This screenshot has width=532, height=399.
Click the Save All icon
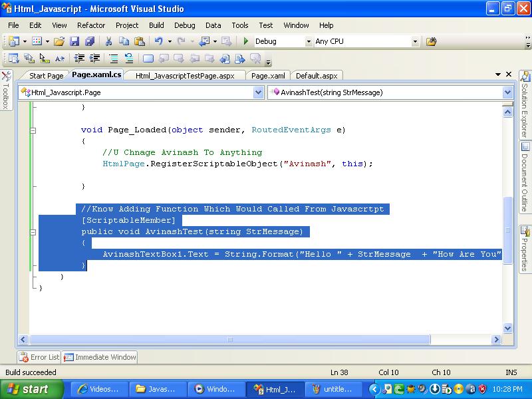pyautogui.click(x=90, y=41)
